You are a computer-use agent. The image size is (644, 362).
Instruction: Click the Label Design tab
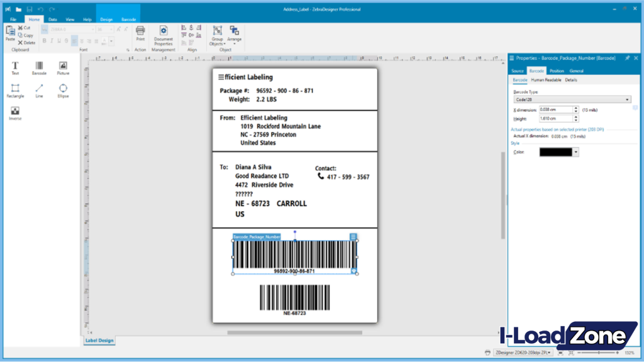click(x=99, y=340)
